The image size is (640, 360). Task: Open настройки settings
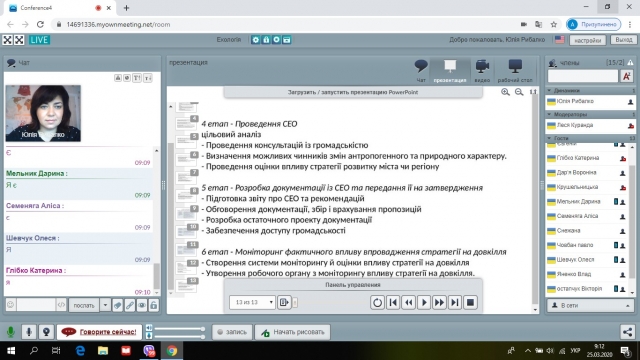click(x=588, y=40)
